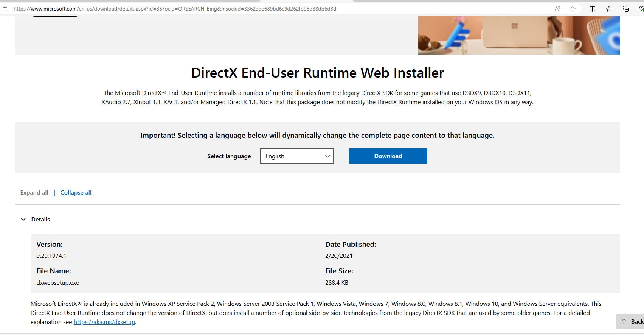The height and width of the screenshot is (335, 644).
Task: Click the Expand all link
Action: point(34,193)
